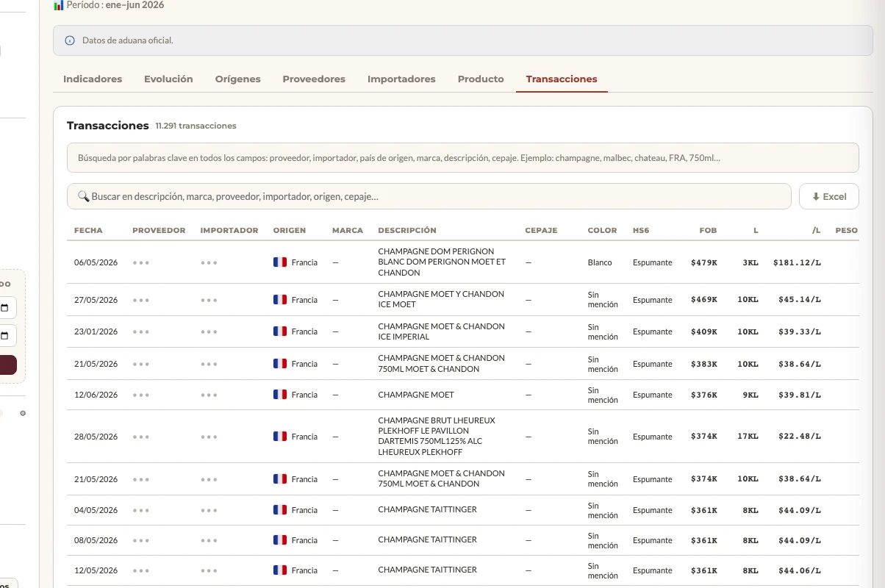Click the $479K FOB value
The width and height of the screenshot is (885, 588).
tap(704, 262)
